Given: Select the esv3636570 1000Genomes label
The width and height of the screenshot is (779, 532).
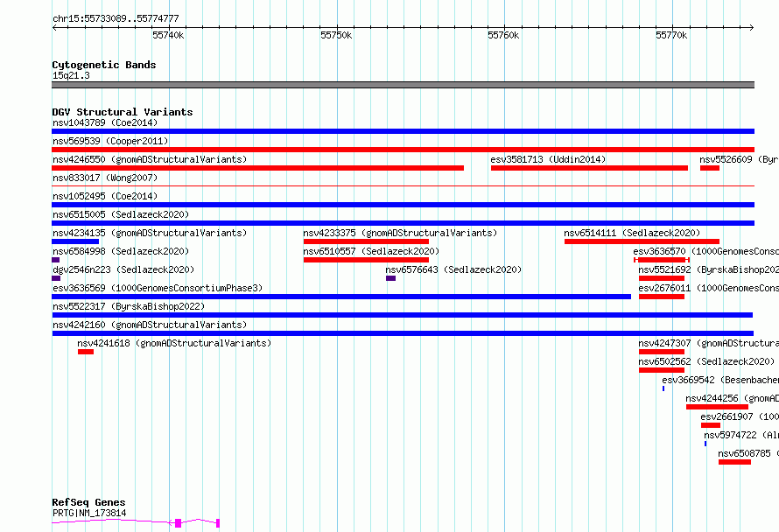Looking at the screenshot, I should tap(706, 251).
